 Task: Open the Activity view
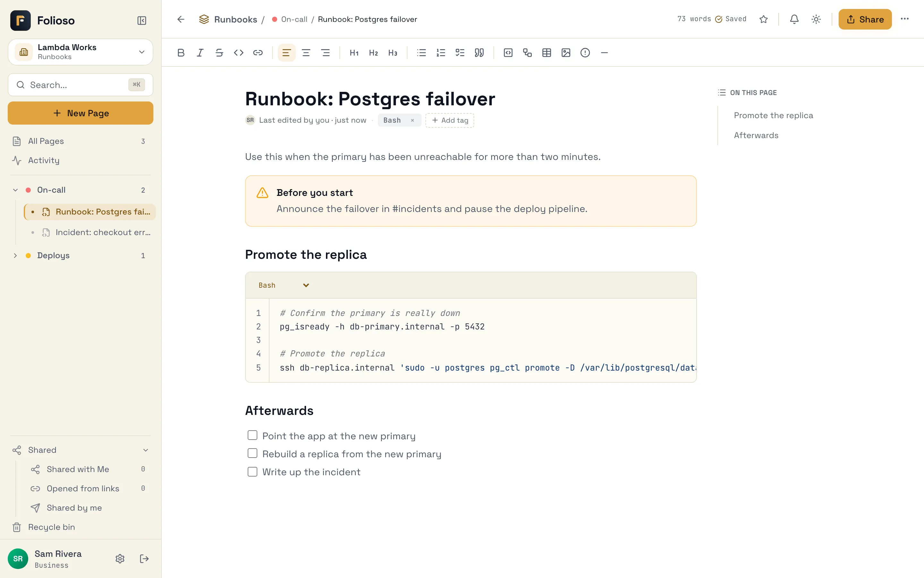point(80,160)
